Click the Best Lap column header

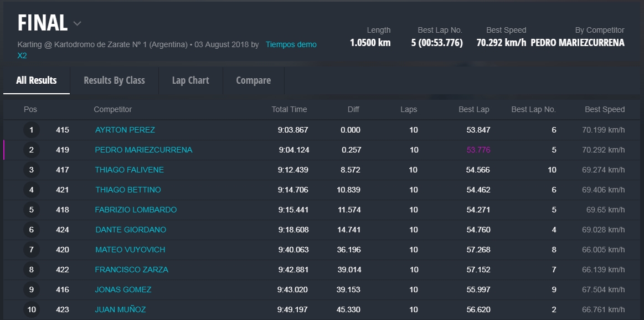tap(473, 109)
